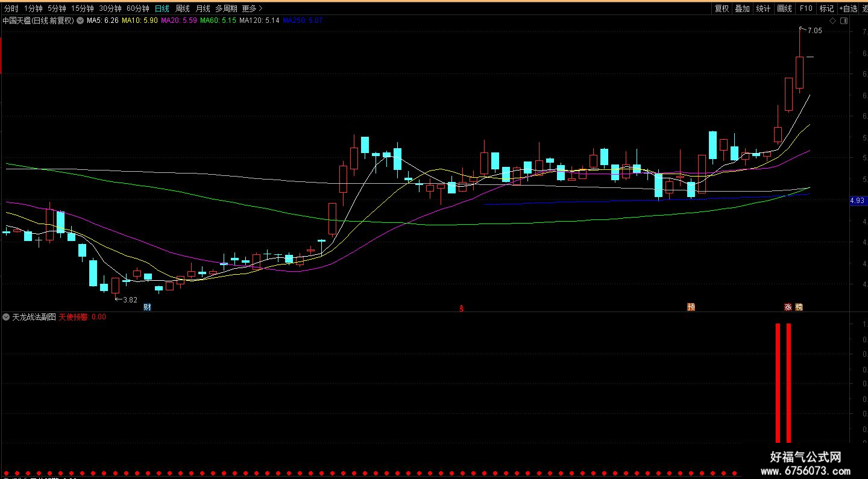Click the diamond icon near the chart's upper corner
Viewport: 868px width, 479px height.
833,20
